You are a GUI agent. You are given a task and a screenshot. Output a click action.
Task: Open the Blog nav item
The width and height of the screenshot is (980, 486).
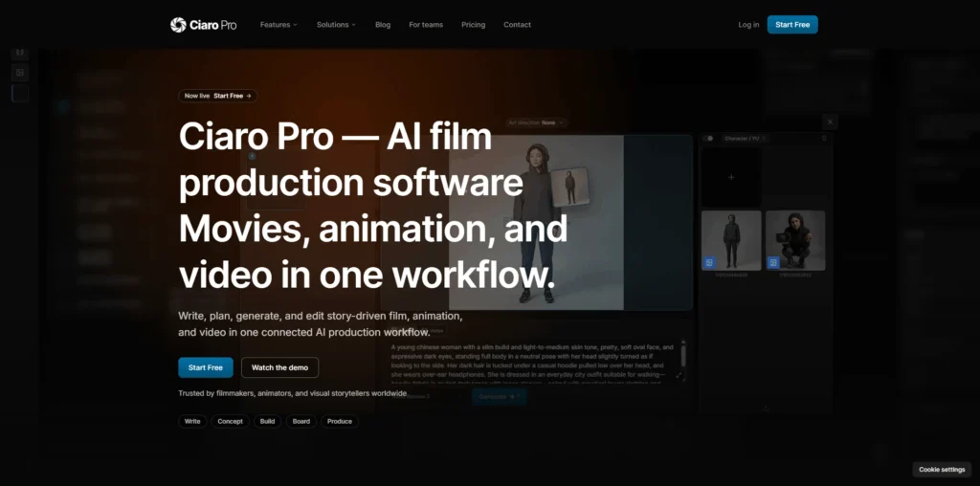[x=383, y=25]
